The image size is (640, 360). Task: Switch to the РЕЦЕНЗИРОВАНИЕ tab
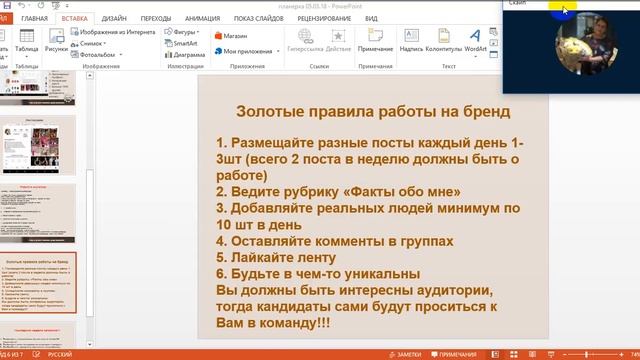pos(324,18)
